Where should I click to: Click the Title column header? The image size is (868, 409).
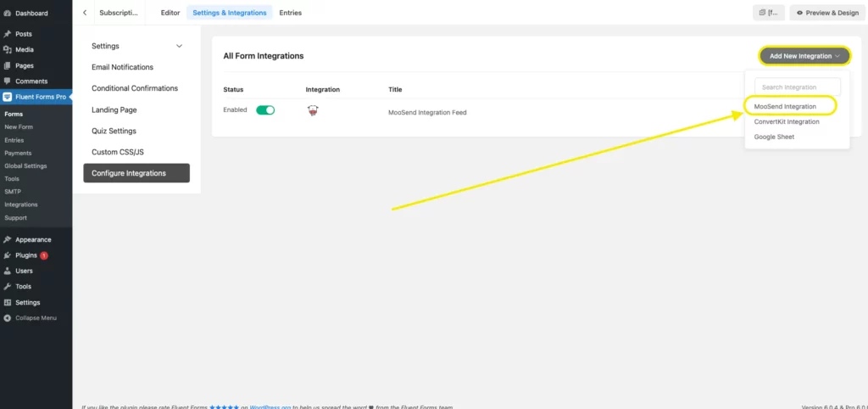tap(395, 89)
